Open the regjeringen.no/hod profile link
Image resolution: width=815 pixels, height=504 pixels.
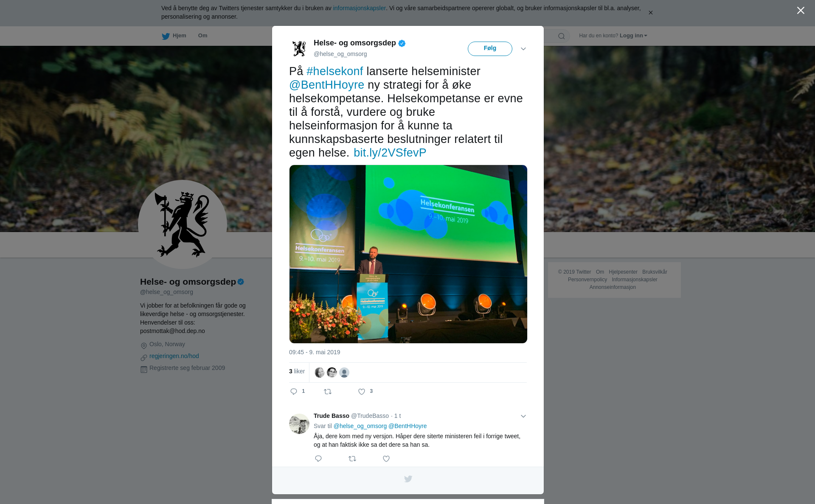tap(174, 356)
